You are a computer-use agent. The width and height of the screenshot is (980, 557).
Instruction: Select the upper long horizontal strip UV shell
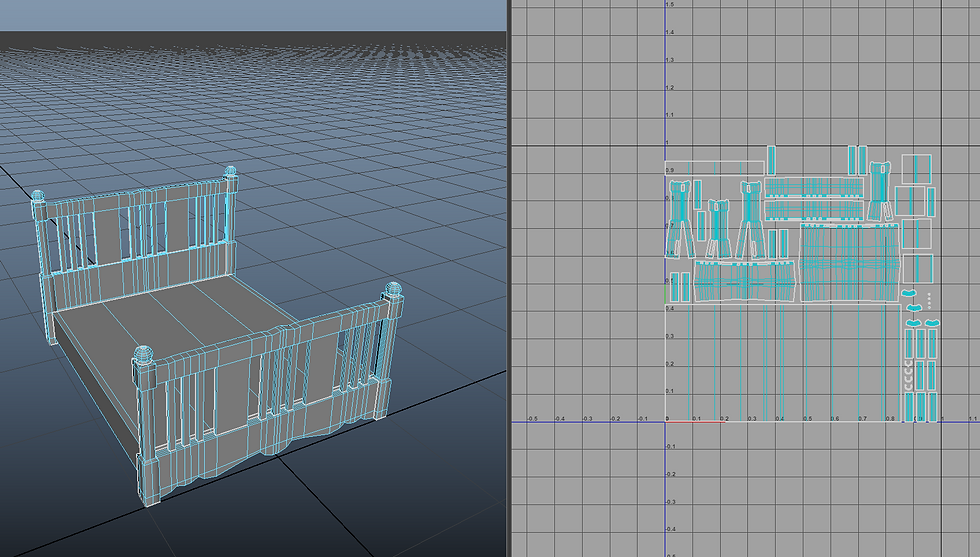(x=813, y=187)
